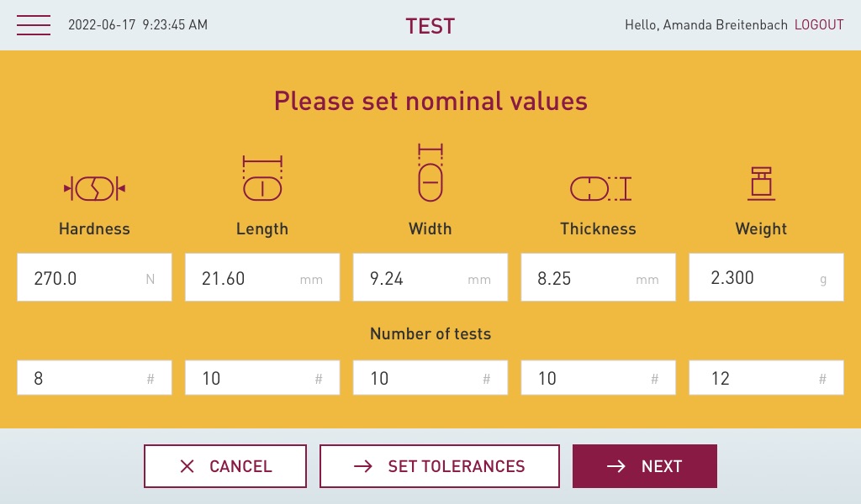Click the arrow icon on Set Tolerances
The image size is (861, 504).
[x=363, y=466]
